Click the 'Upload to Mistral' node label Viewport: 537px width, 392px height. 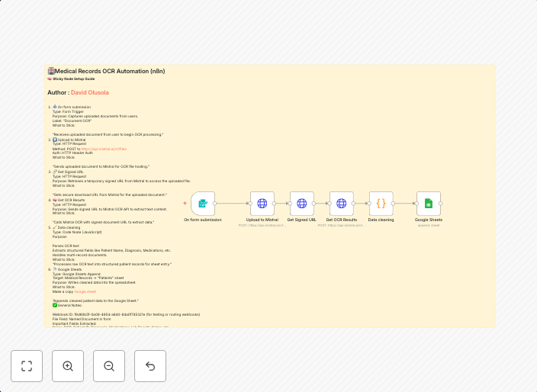tap(262, 220)
